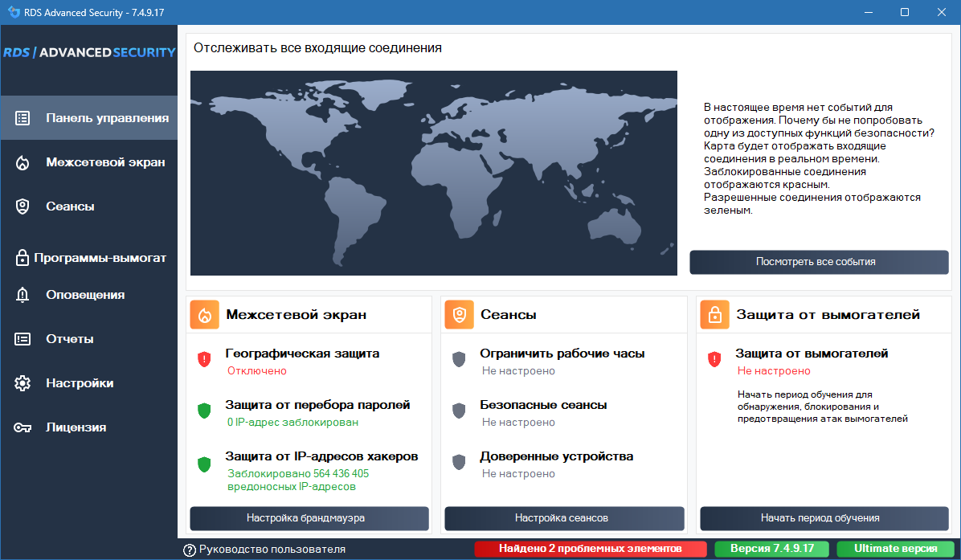Open Лицензия in the sidebar
Image resolution: width=961 pixels, height=560 pixels.
[89, 427]
